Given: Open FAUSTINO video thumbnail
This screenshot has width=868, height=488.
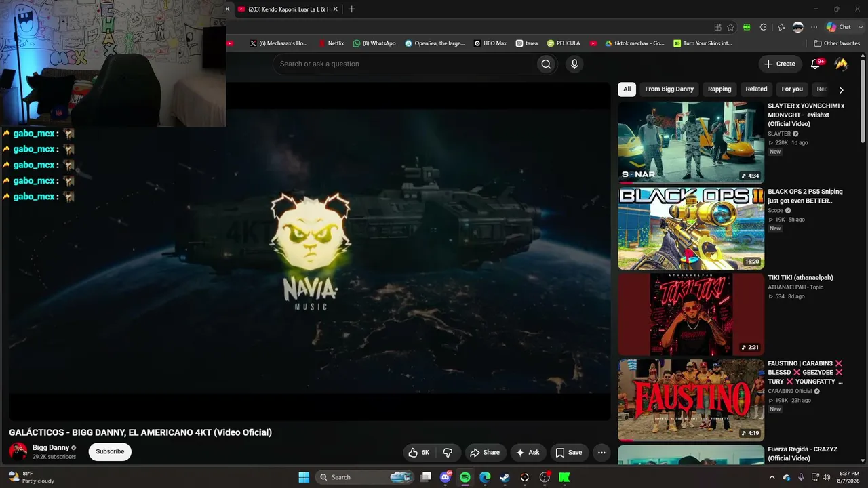Looking at the screenshot, I should 691,401.
